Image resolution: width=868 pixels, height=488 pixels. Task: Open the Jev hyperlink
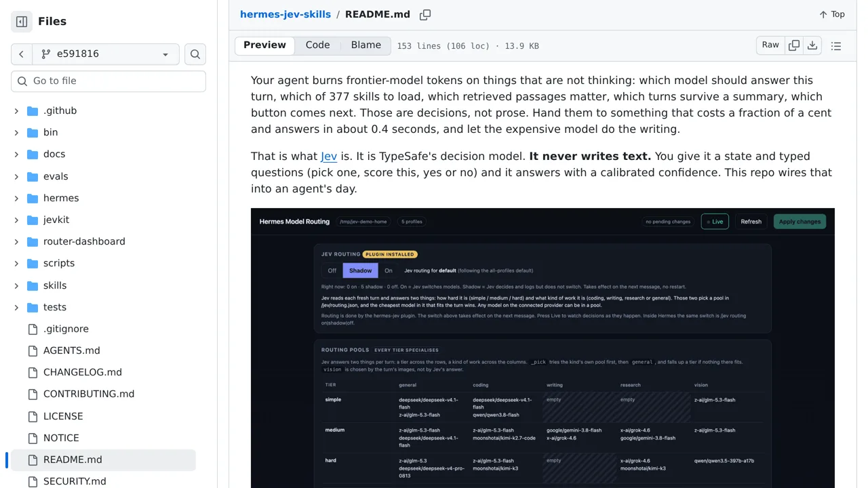coord(329,156)
